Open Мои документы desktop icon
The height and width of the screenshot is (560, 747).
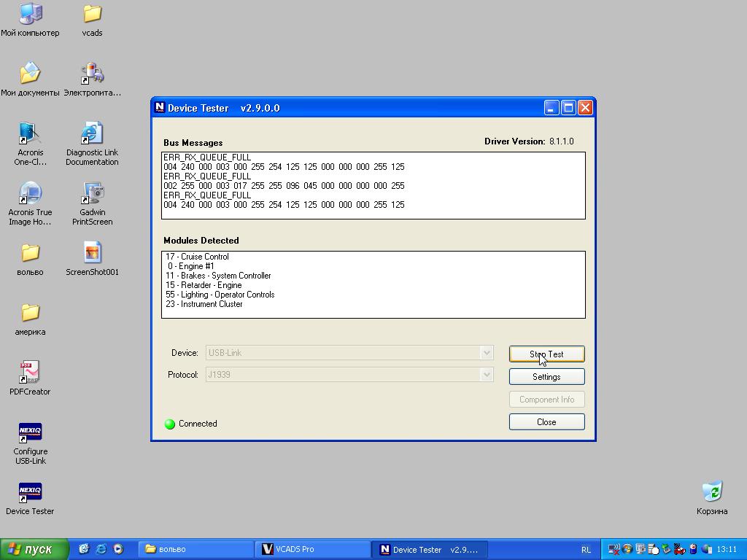[x=29, y=79]
